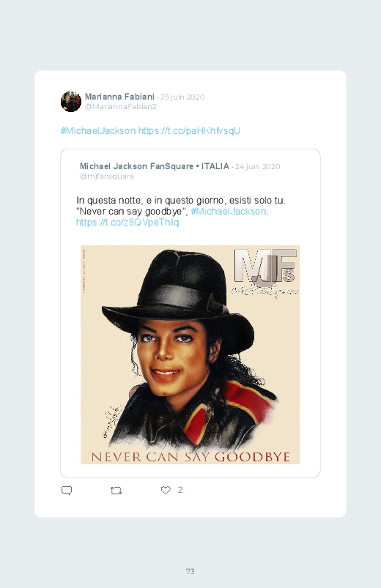Screen dimensions: 381x588
Task: Click the NEVER CAN SAY GOODBYE caption text
Action: [x=190, y=457]
